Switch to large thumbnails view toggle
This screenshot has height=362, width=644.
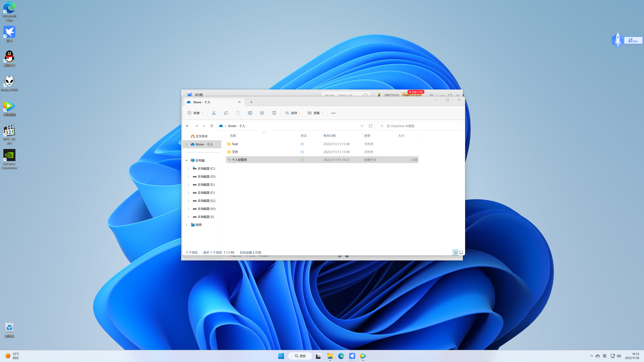coord(461,252)
